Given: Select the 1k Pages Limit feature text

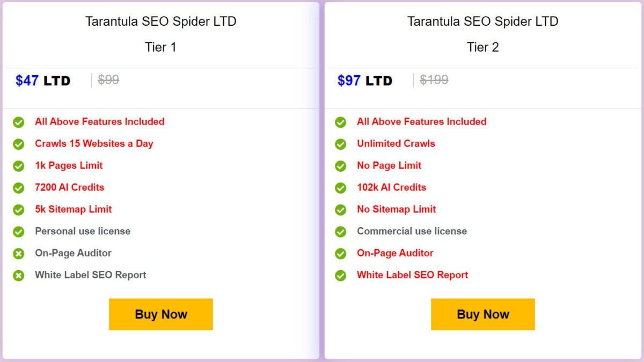Looking at the screenshot, I should [x=69, y=165].
